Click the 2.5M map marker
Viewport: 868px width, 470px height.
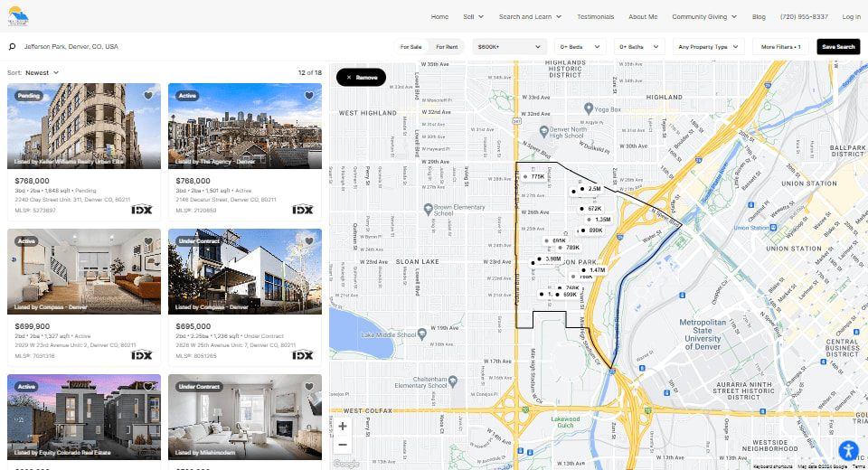[x=590, y=189]
